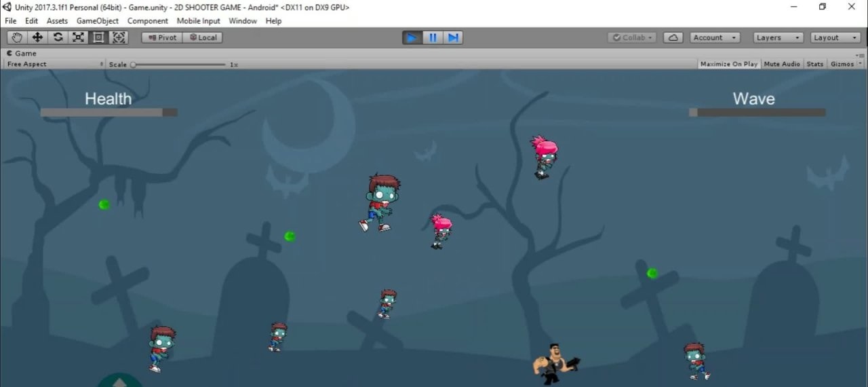Toggle Mute Audio

point(782,64)
